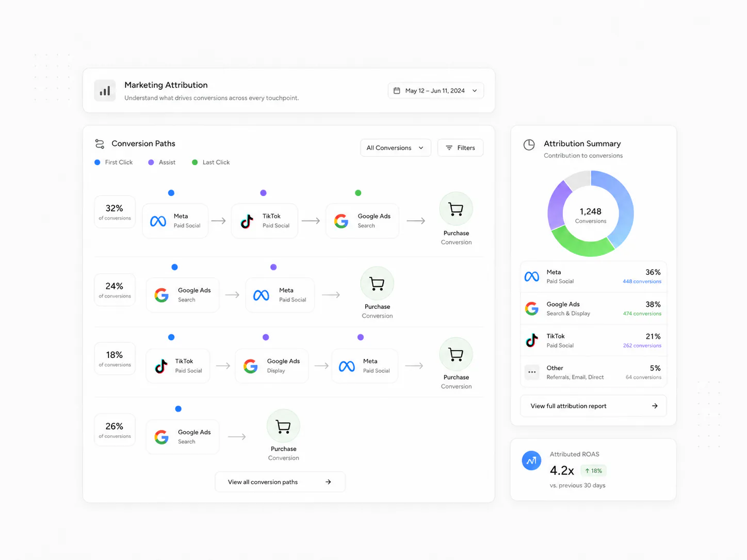Select Google Ads Search card in 24% path
The image size is (747, 560).
click(x=183, y=295)
